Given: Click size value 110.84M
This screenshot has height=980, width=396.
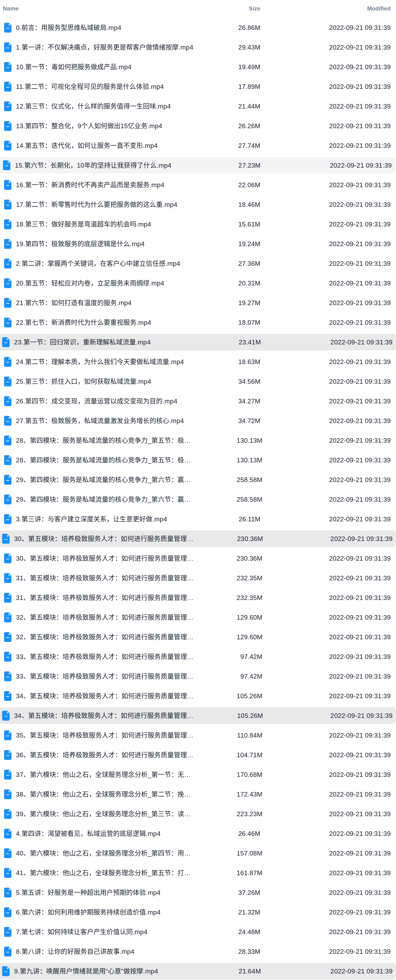Looking at the screenshot, I should [x=249, y=735].
